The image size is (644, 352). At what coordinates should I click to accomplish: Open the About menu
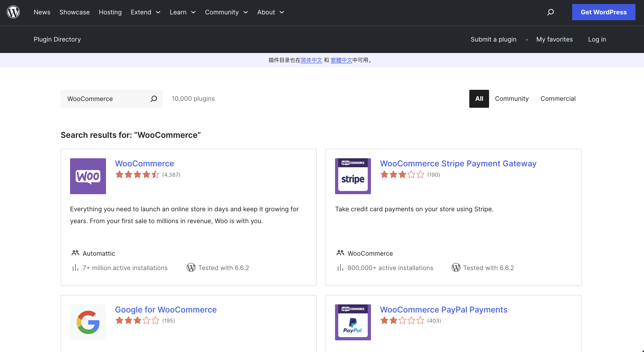pos(266,12)
